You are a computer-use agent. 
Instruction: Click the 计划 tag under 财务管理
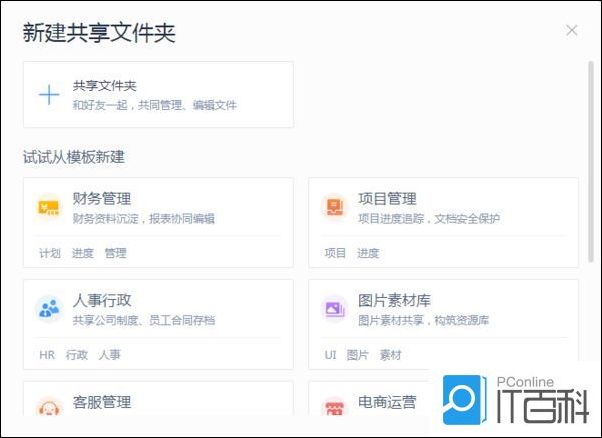click(x=50, y=253)
